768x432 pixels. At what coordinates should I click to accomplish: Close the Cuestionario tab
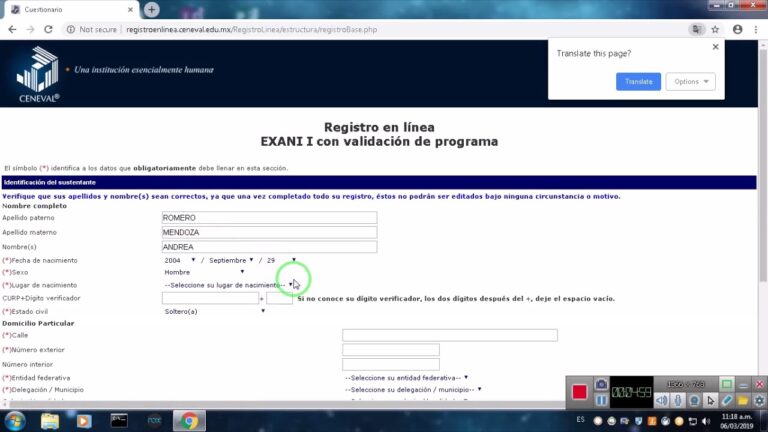point(130,10)
